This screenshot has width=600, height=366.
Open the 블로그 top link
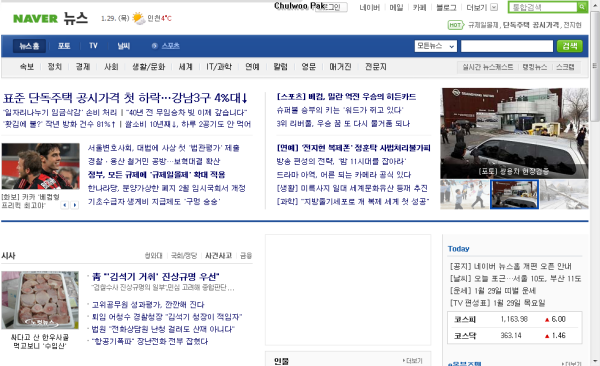click(x=446, y=7)
